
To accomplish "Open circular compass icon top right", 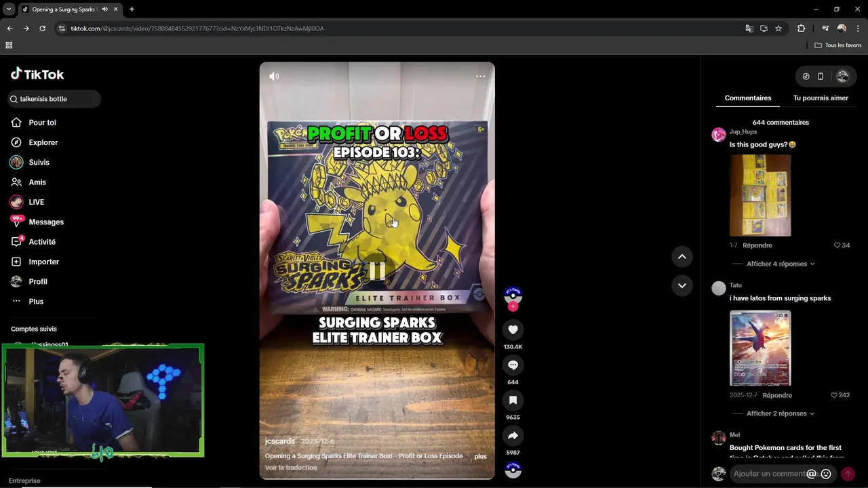I will 806,77.
